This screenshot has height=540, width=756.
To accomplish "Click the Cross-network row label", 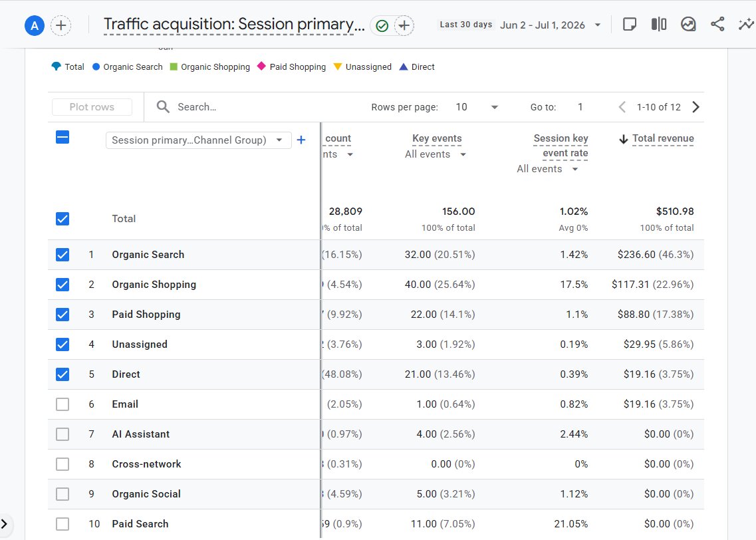I will tap(146, 464).
